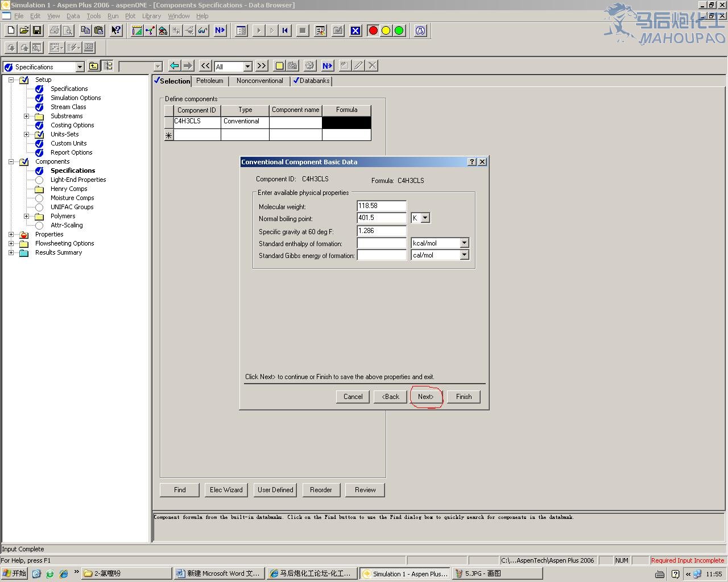The width and height of the screenshot is (728, 582).
Task: Click the Open file toolbar icon
Action: point(23,31)
